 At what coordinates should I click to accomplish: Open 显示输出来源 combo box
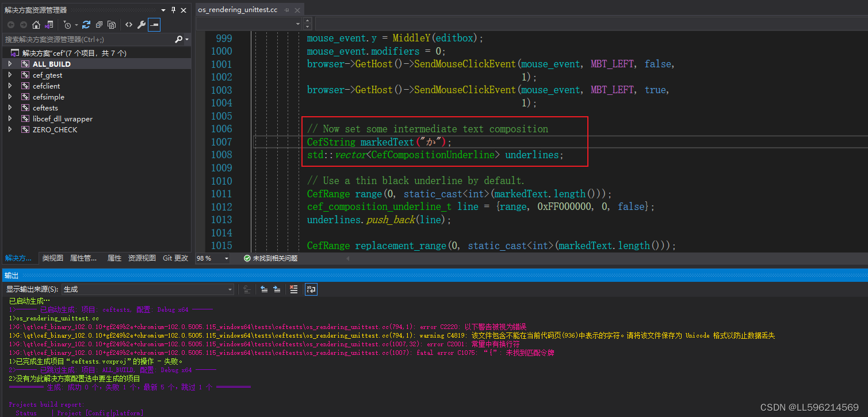tap(148, 289)
